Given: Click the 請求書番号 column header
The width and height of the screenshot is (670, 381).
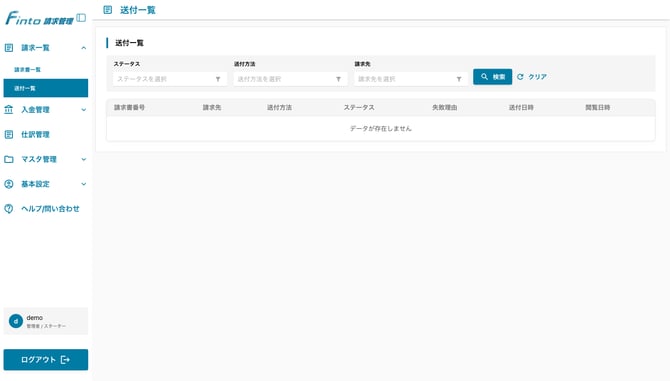Looking at the screenshot, I should [x=129, y=108].
